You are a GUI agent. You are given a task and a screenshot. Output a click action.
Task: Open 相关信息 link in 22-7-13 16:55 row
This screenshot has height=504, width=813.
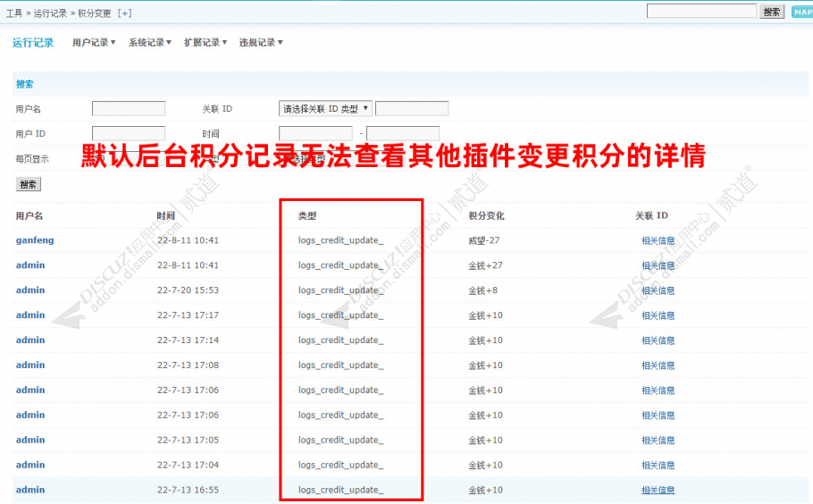(x=658, y=490)
